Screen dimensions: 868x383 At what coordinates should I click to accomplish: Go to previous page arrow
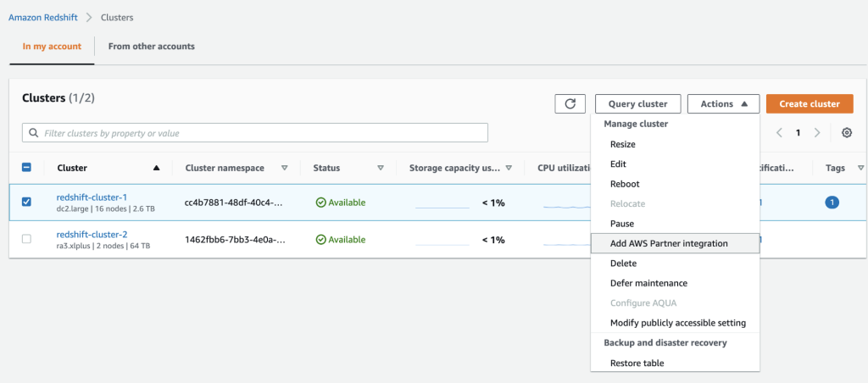[779, 133]
